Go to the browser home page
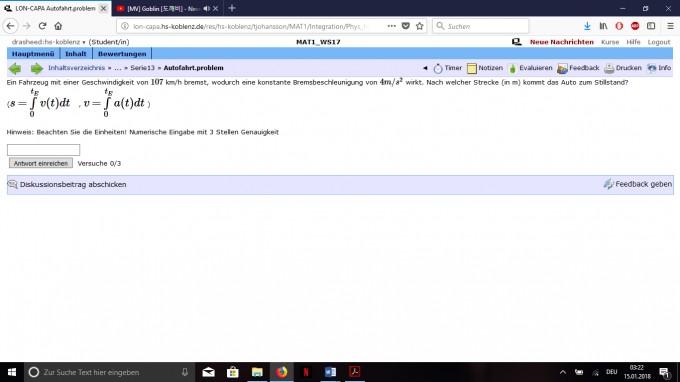Screen dimensions: 680x382 coord(58,26)
